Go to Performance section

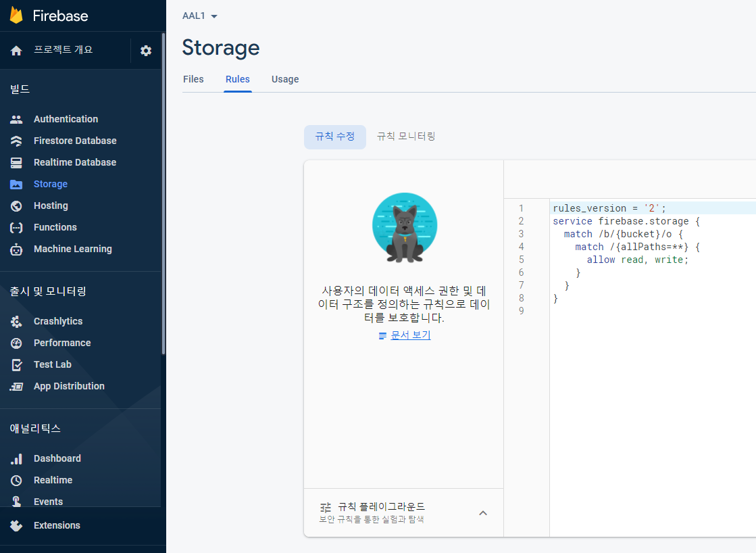pos(62,343)
